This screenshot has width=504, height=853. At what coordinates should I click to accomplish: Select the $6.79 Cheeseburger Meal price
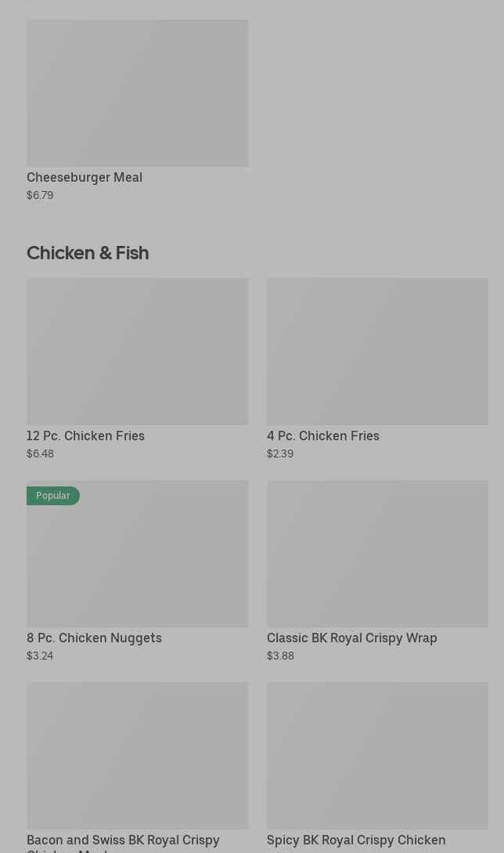tap(40, 195)
